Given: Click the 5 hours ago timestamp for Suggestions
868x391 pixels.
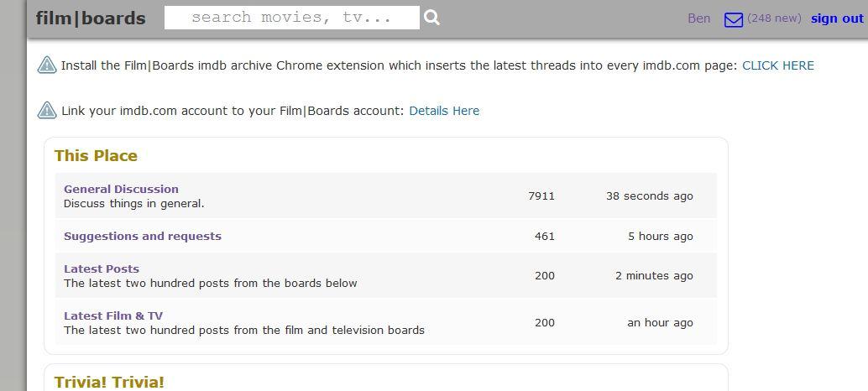Looking at the screenshot, I should tap(660, 236).
